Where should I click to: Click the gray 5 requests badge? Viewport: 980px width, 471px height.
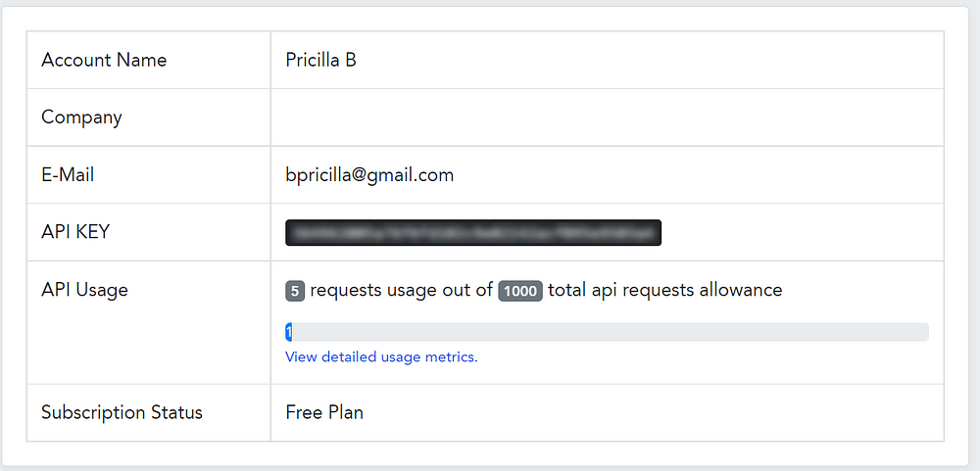point(295,291)
